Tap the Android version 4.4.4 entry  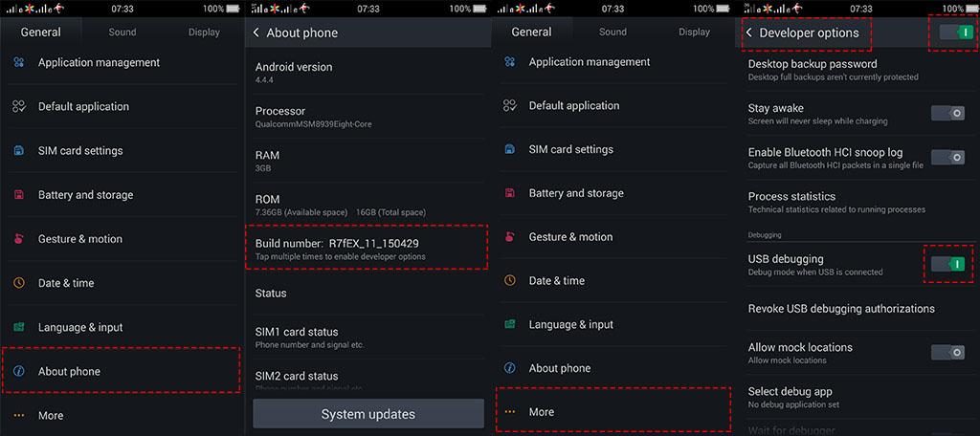(x=367, y=72)
